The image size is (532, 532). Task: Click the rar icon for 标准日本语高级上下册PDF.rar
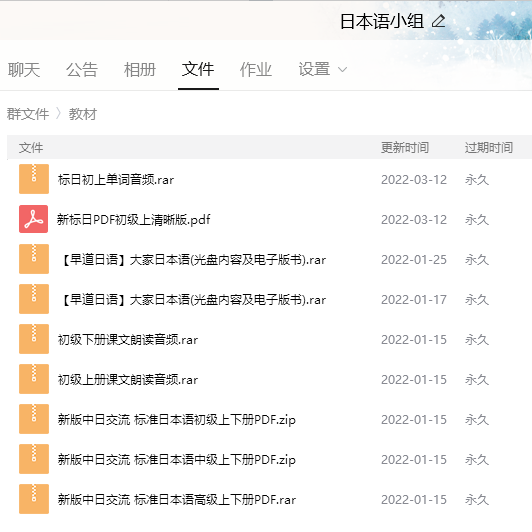click(x=34, y=499)
